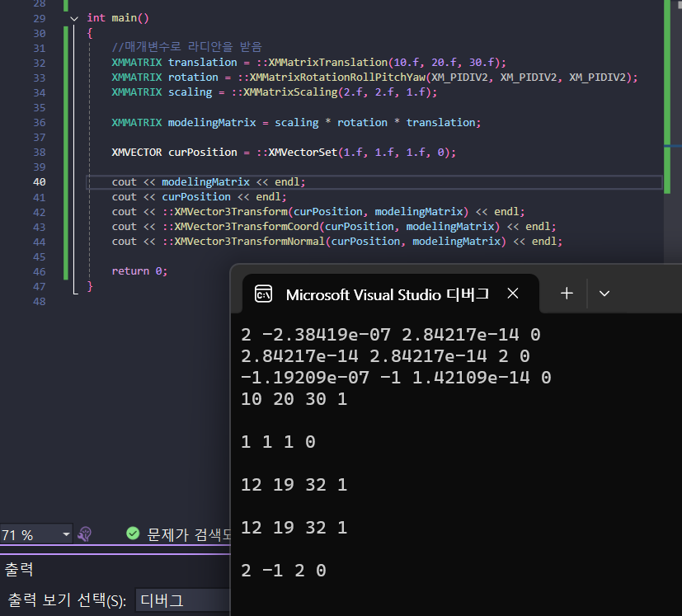This screenshot has width=682, height=616.
Task: Click the console icon on the debug tab
Action: click(x=263, y=294)
